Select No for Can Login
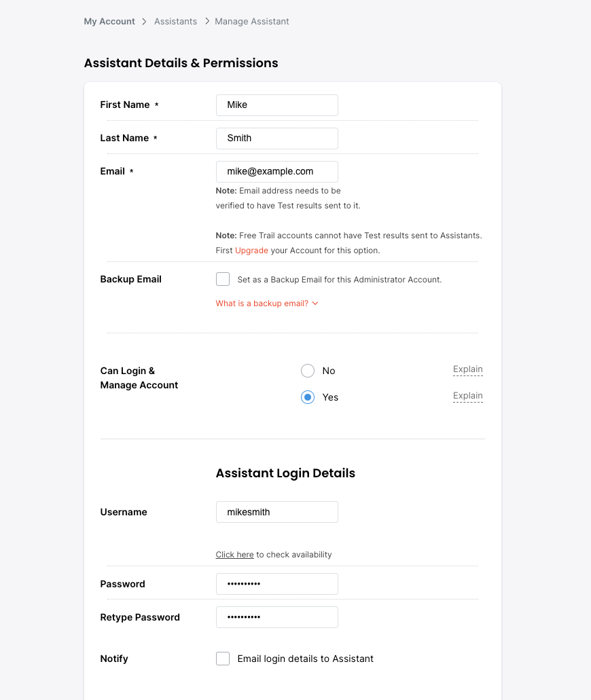Viewport: 591px width, 700px height. click(x=308, y=371)
